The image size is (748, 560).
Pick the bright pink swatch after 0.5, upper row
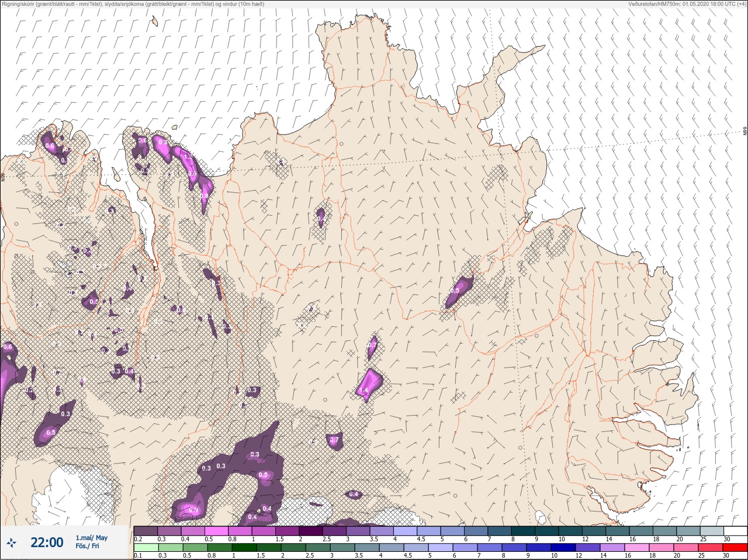pyautogui.click(x=217, y=530)
